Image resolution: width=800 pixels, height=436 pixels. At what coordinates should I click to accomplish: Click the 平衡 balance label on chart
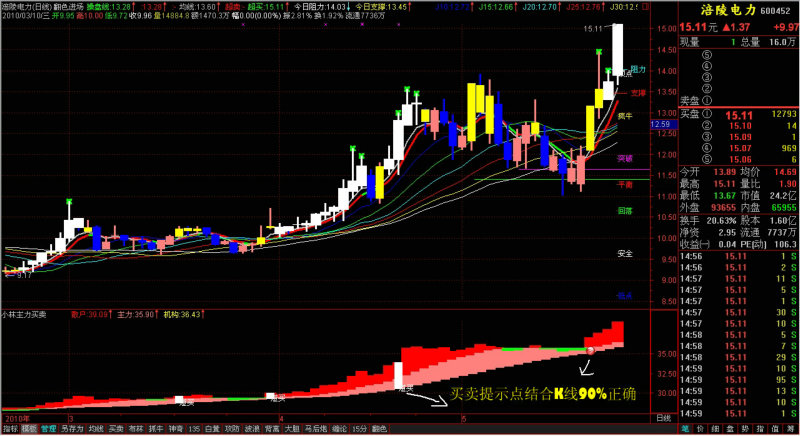click(625, 185)
